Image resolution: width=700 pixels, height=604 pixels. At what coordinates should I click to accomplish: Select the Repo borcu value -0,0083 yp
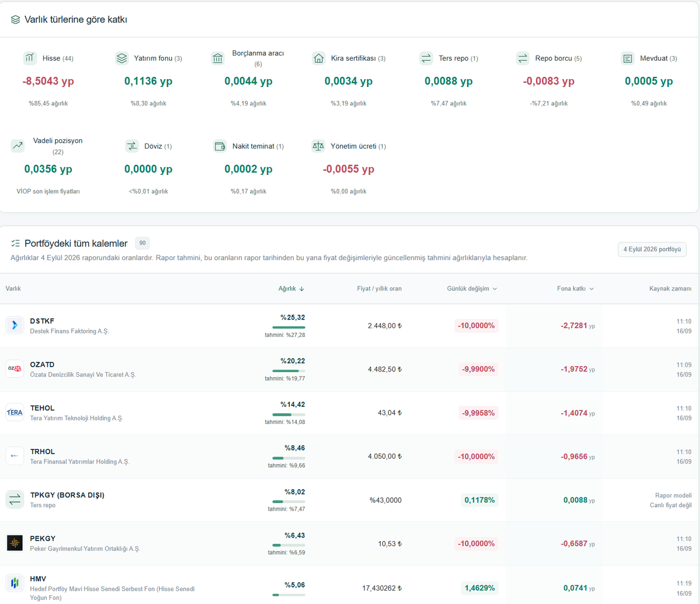click(x=548, y=82)
